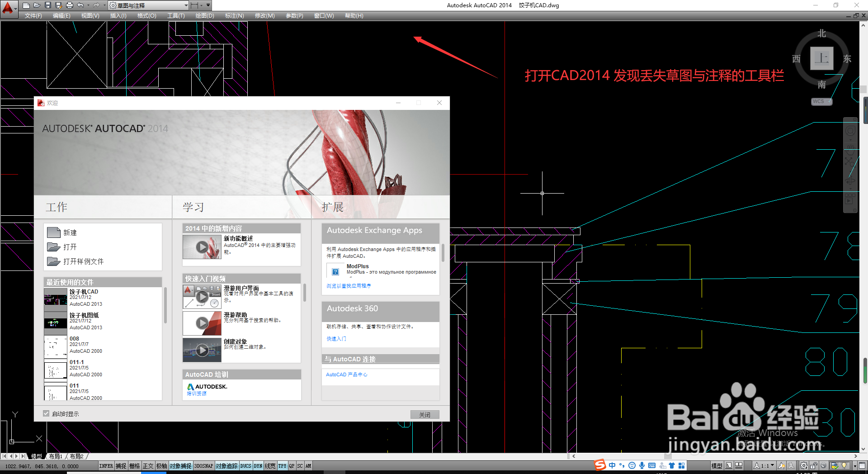Toggle 极轴 polar tracking in status bar

click(x=161, y=466)
